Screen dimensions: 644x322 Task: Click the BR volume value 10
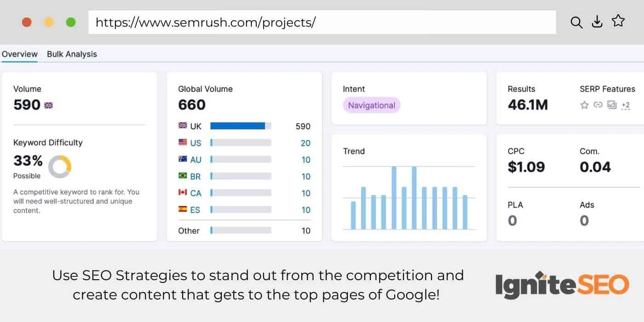[x=306, y=176]
